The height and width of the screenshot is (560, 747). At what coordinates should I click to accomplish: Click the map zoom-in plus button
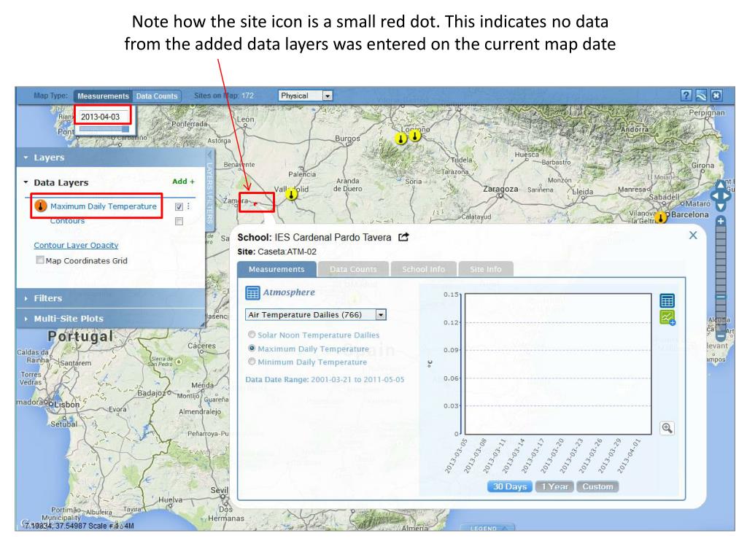click(721, 221)
